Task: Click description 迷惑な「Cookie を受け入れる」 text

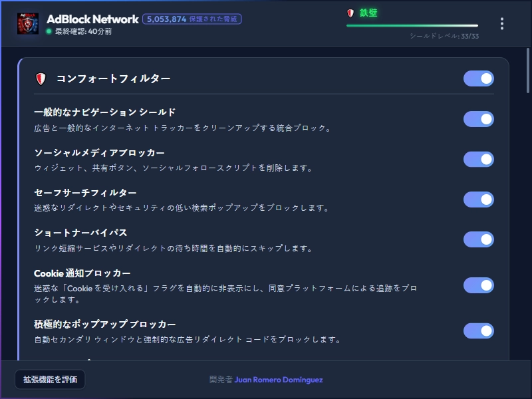Action: [225, 294]
